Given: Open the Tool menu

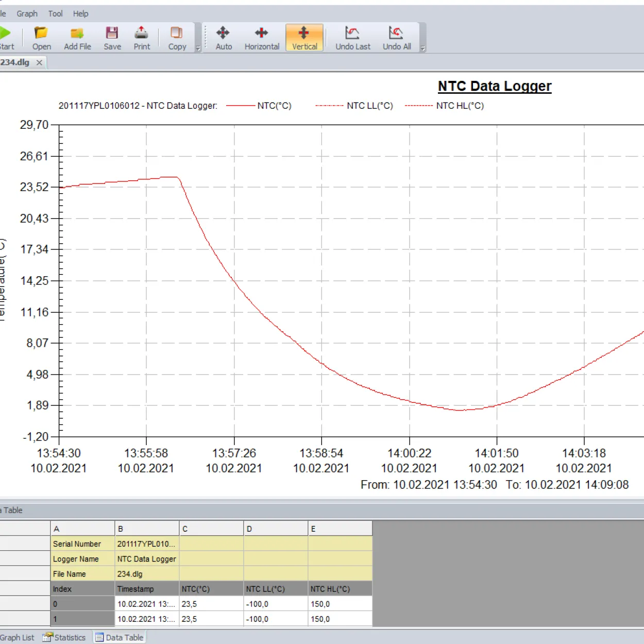Looking at the screenshot, I should (x=55, y=13).
